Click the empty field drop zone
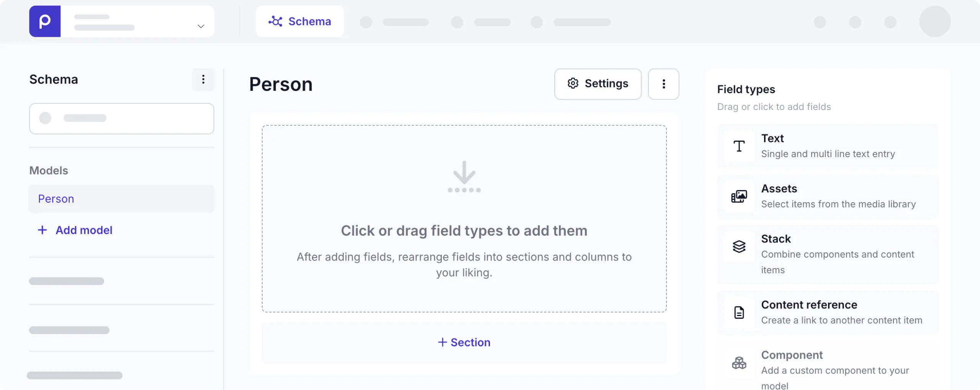Viewport: 980px width, 390px height. pos(464,218)
